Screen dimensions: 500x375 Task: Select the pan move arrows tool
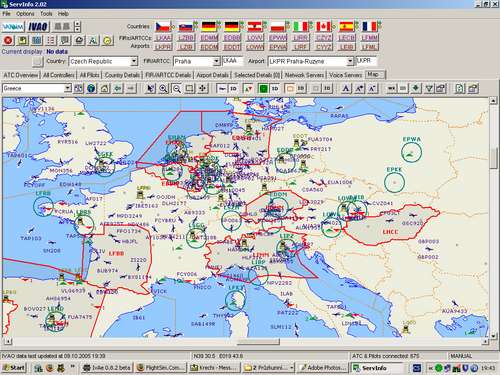click(203, 88)
